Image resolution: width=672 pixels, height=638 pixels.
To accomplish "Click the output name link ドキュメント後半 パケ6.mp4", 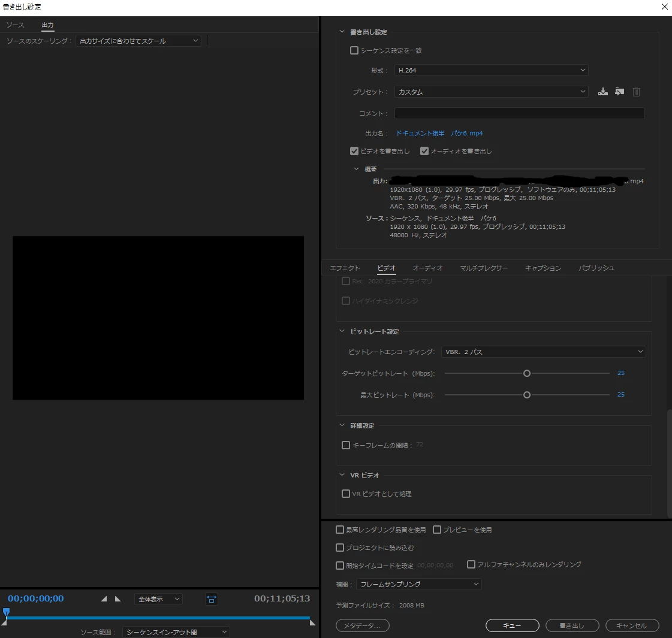I will click(x=439, y=133).
